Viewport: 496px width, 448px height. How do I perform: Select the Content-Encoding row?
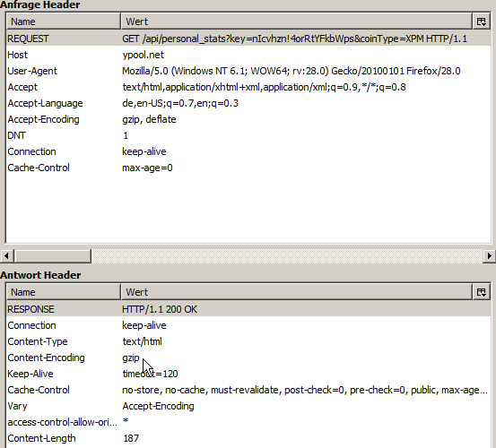point(248,358)
